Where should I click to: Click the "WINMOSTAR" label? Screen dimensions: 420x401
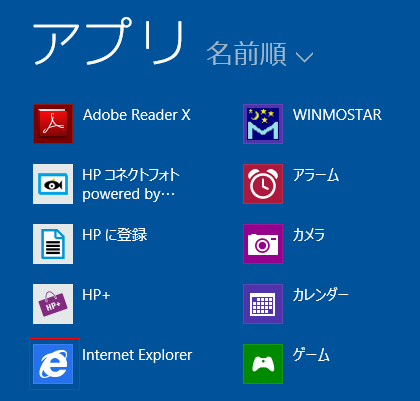click(337, 115)
